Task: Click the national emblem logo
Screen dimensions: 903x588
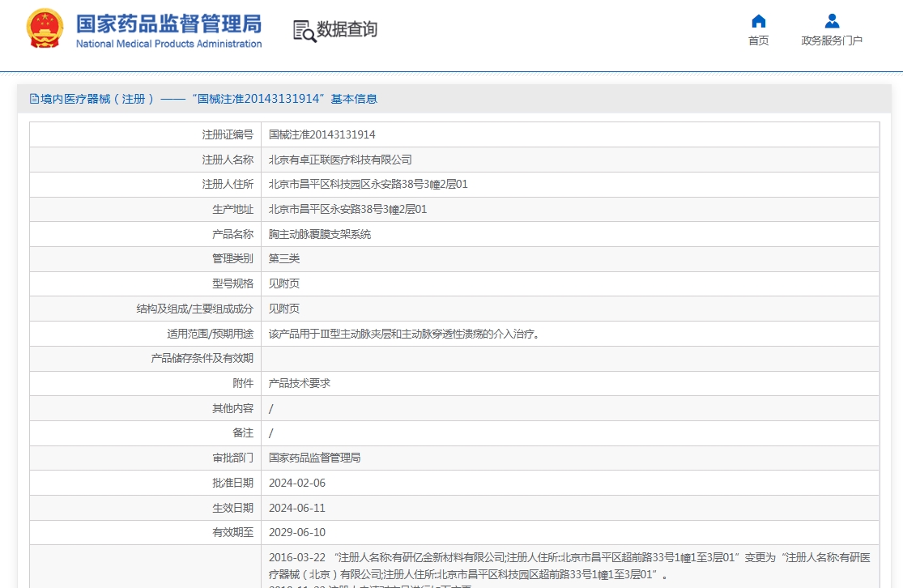Action: (x=45, y=29)
